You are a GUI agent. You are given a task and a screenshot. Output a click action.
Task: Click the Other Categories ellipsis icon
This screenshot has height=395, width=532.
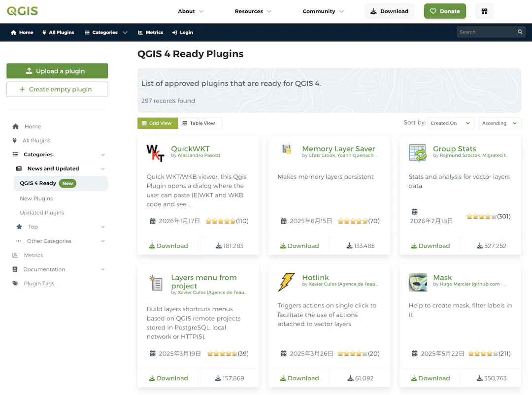pos(19,241)
